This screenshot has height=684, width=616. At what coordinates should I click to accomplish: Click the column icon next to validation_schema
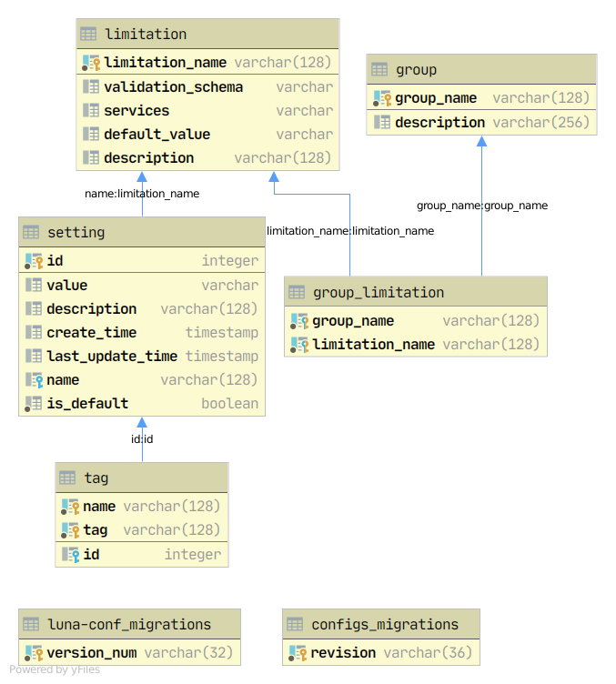coord(90,87)
